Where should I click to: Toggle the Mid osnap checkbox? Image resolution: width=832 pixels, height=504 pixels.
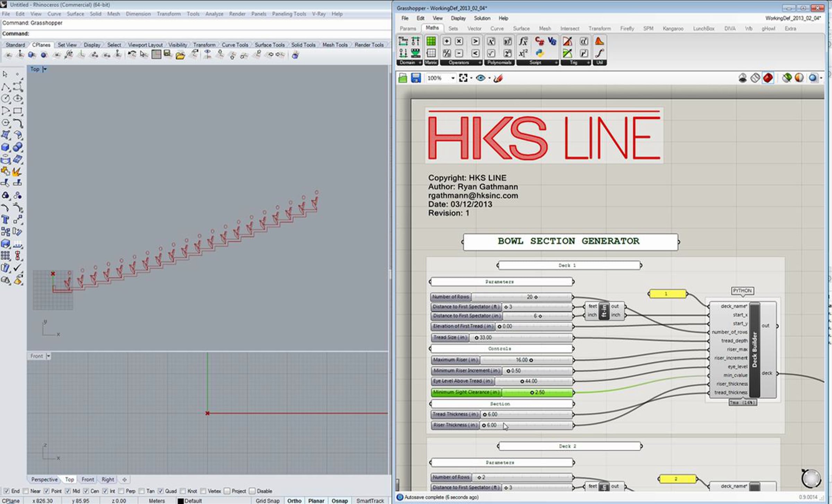pyautogui.click(x=68, y=491)
